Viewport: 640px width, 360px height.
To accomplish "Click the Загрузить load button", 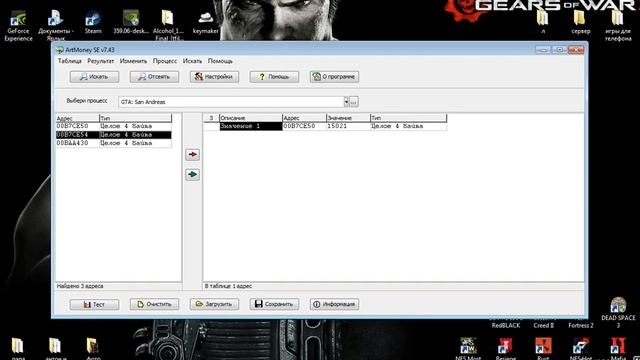I will [214, 304].
